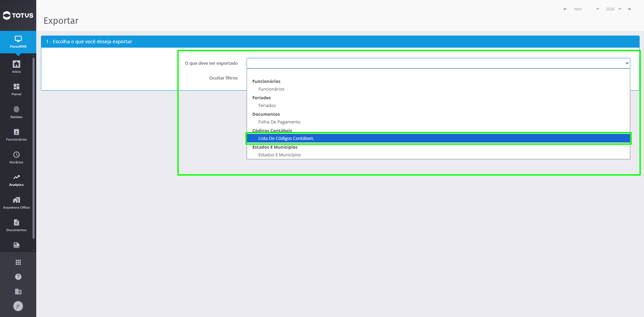Click the Ocultar filtros link
Screen dimensions: 644x317
click(223, 78)
